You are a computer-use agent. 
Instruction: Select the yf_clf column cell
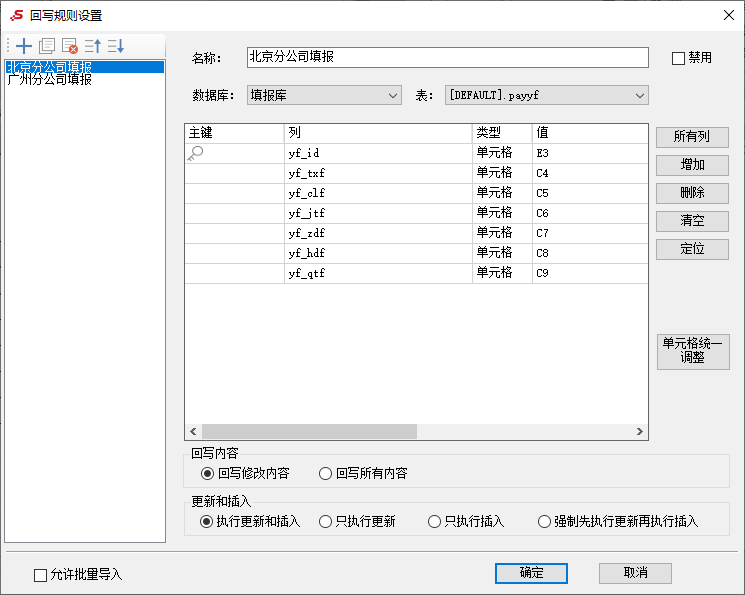pos(378,193)
